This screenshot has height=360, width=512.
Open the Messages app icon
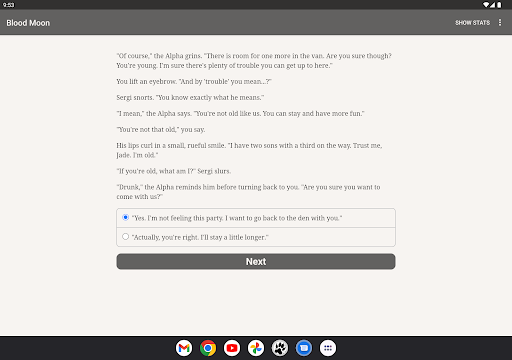click(x=304, y=348)
